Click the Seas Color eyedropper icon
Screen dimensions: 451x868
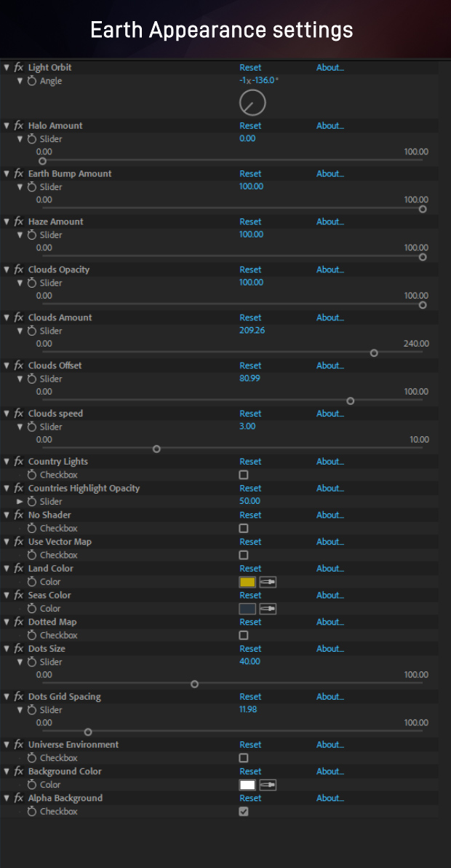coord(268,608)
